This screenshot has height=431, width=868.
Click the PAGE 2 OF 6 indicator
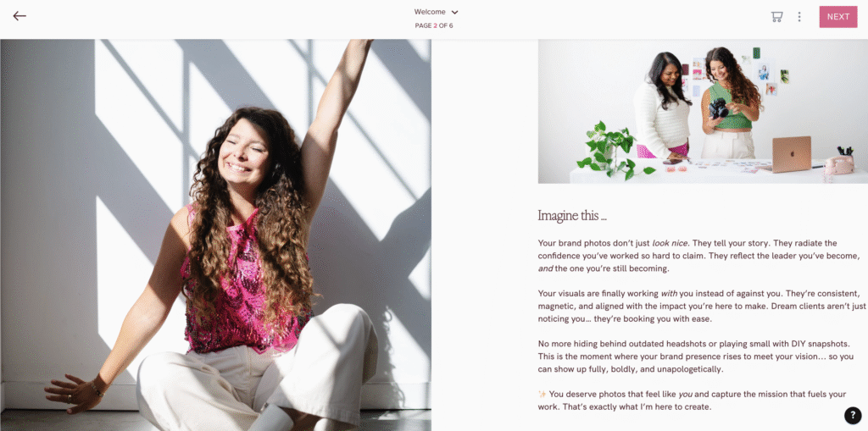pos(434,25)
